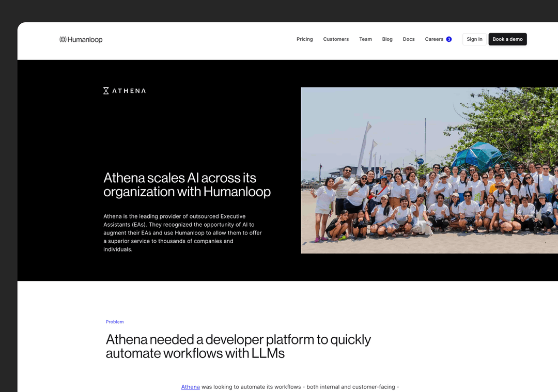Image resolution: width=558 pixels, height=392 pixels.
Task: Click the Athena team beach photo
Action: (x=429, y=170)
